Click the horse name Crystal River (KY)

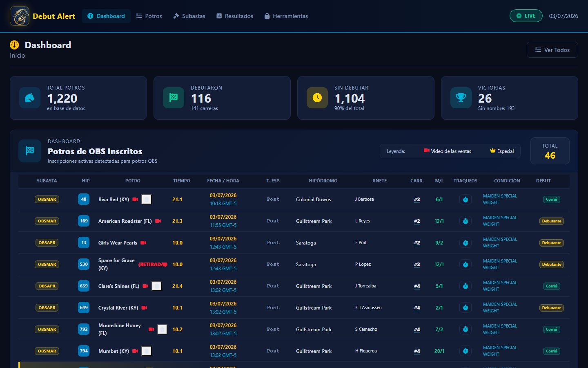click(118, 308)
